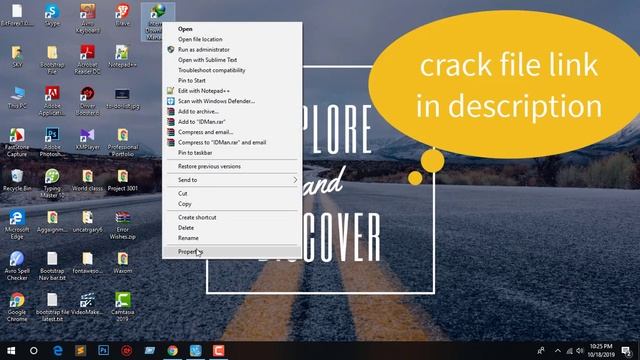Open Sublime Text from the taskbar

coord(80,351)
